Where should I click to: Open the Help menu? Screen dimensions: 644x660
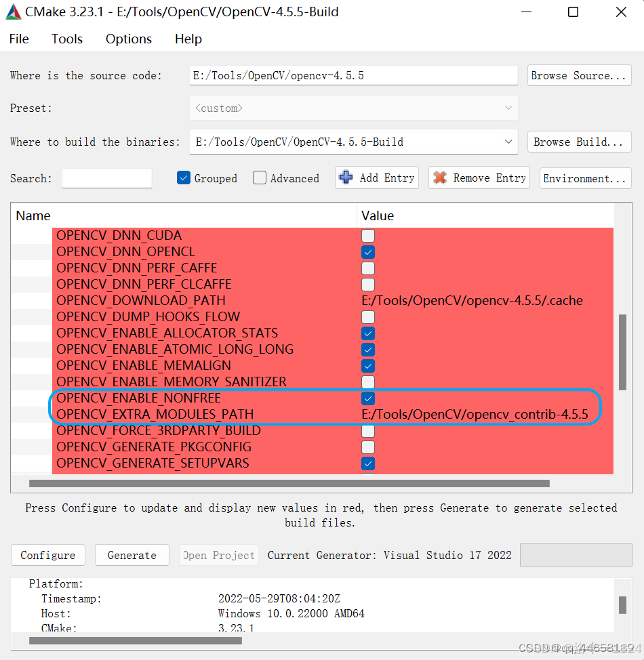click(188, 39)
